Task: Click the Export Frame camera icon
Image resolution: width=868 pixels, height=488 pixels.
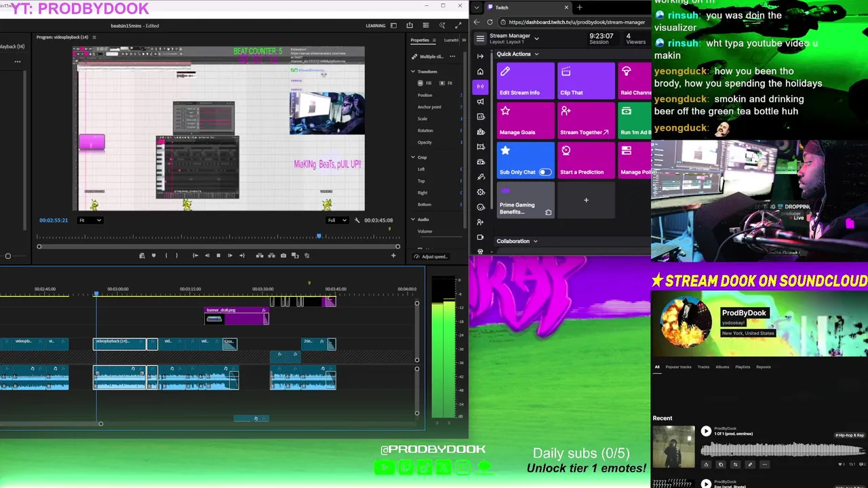Action: coord(283,256)
